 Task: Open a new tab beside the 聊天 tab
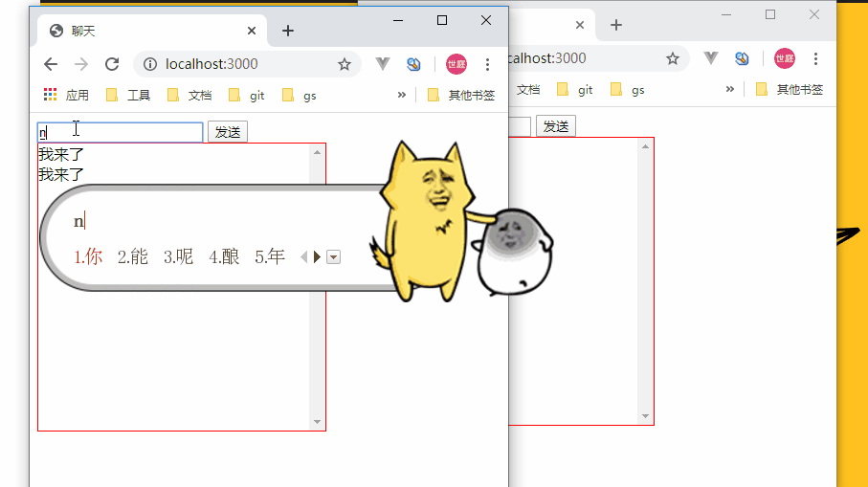[288, 31]
